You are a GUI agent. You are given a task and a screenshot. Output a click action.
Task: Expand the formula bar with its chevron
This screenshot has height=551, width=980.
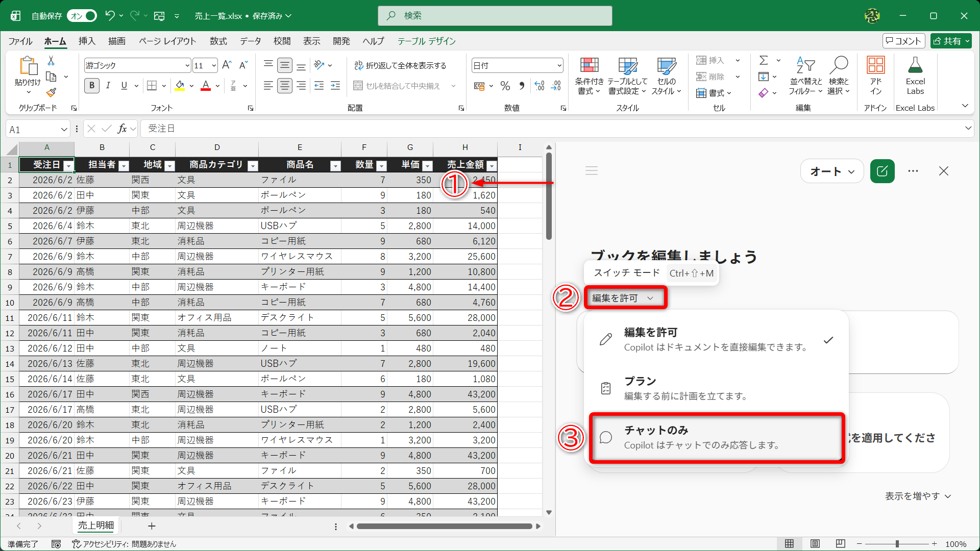968,129
